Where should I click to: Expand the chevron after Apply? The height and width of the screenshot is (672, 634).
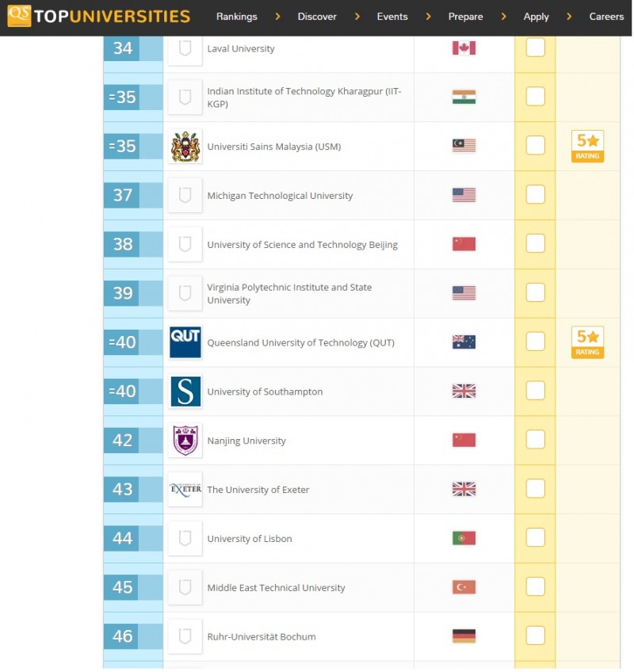(x=569, y=17)
